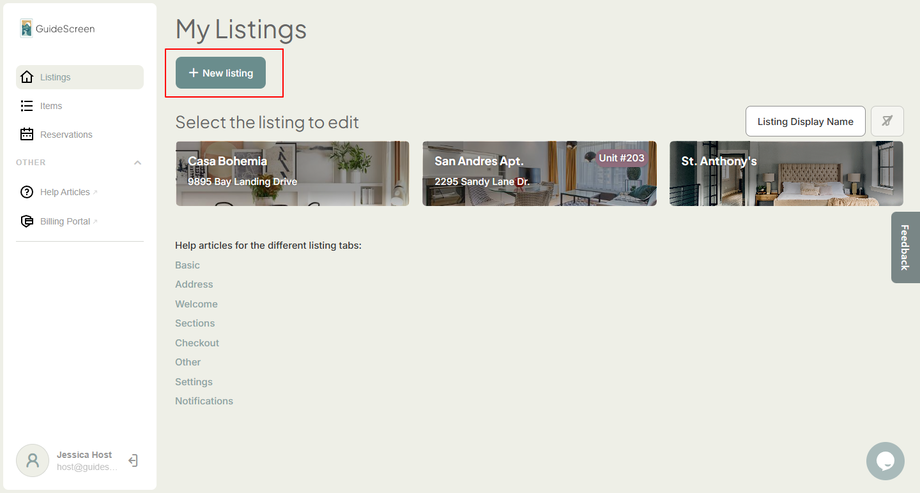The image size is (920, 493).
Task: Open the Settings help article
Action: [194, 382]
